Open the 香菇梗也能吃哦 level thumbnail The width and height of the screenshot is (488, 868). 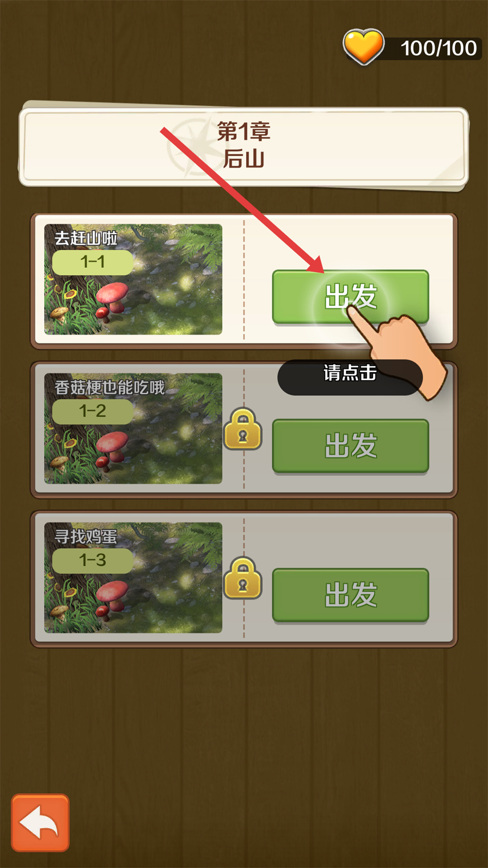pyautogui.click(x=133, y=428)
